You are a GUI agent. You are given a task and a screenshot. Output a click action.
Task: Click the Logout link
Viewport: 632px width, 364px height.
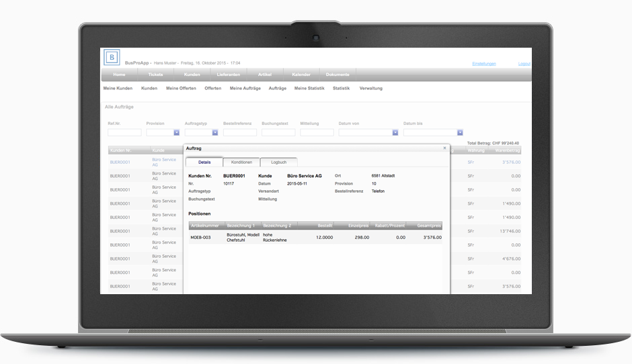tap(524, 64)
